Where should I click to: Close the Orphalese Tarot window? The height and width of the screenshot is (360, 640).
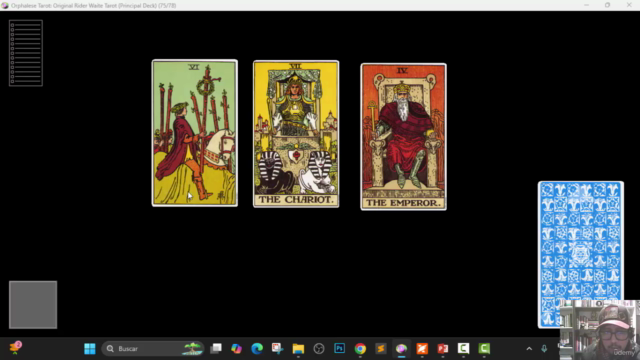click(629, 5)
